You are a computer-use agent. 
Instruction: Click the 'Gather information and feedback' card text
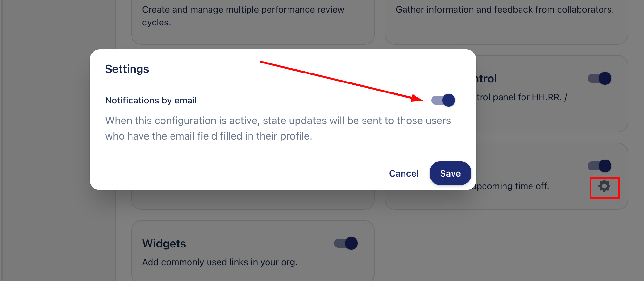tap(505, 10)
